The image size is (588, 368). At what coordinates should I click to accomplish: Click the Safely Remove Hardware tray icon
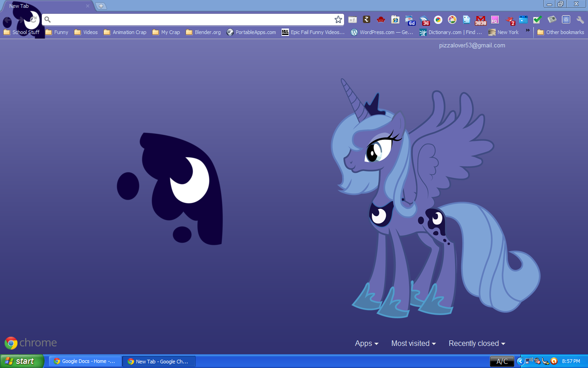(545, 361)
